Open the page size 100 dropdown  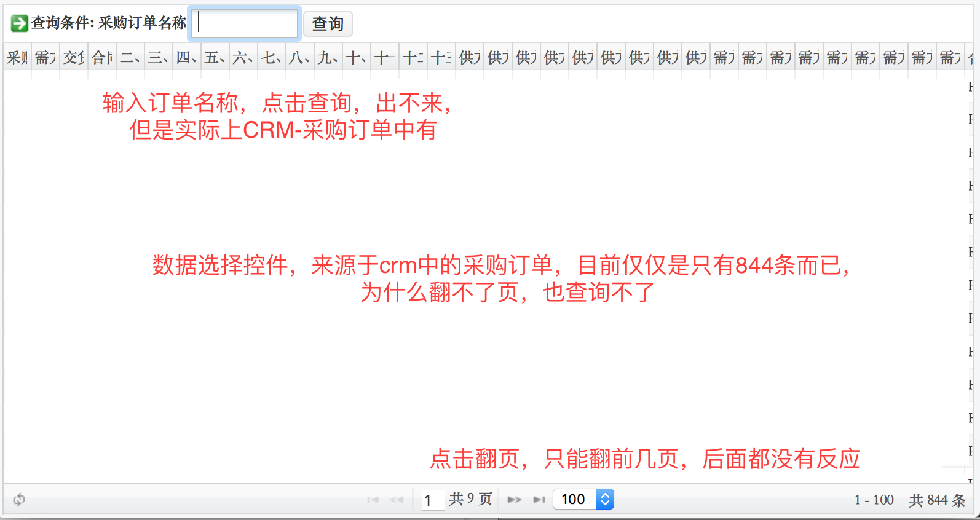(x=605, y=499)
